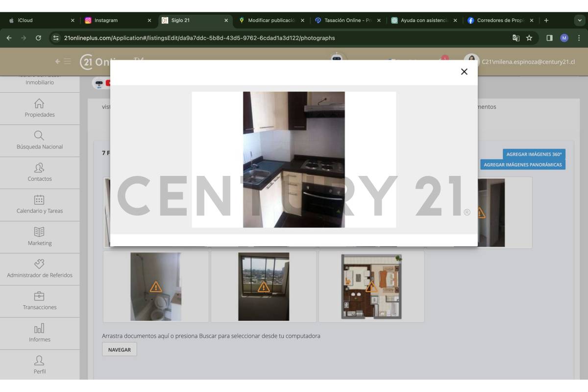The image size is (588, 392).
Task: Open the Transacciones briefcase icon
Action: pos(39,296)
